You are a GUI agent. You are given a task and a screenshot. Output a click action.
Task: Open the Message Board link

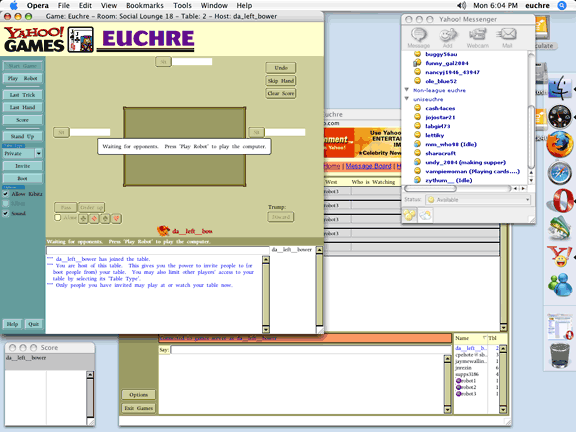click(368, 166)
